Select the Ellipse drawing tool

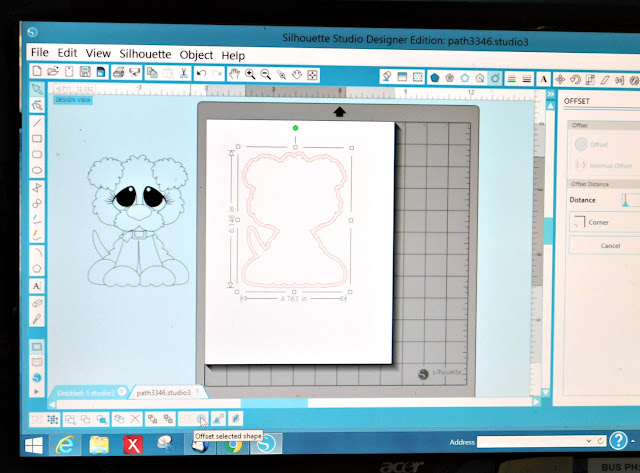tap(37, 171)
